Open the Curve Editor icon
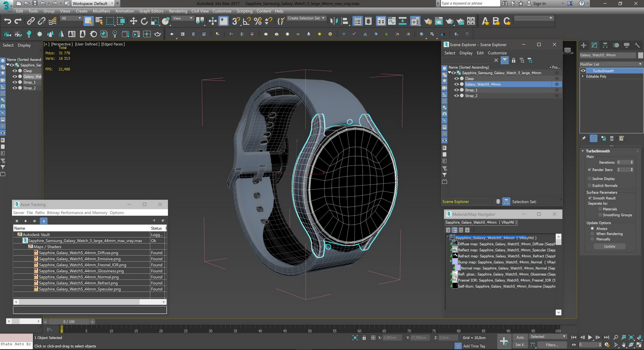 pos(392,21)
